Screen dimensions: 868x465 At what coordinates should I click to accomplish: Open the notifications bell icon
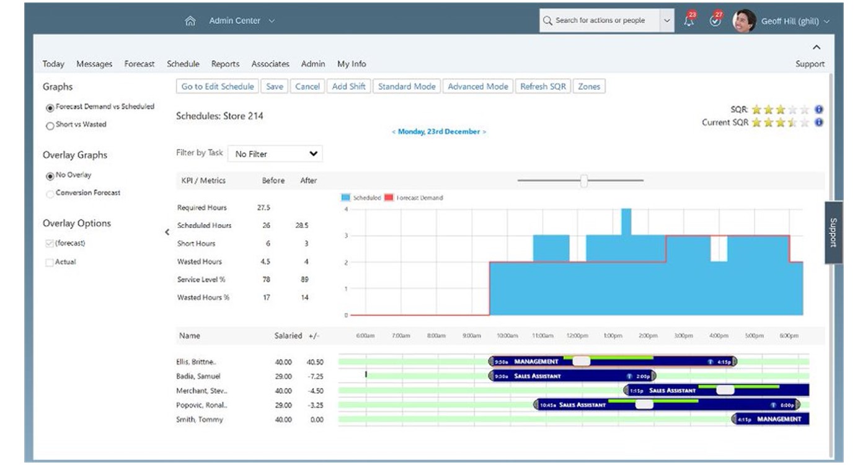pyautogui.click(x=689, y=21)
